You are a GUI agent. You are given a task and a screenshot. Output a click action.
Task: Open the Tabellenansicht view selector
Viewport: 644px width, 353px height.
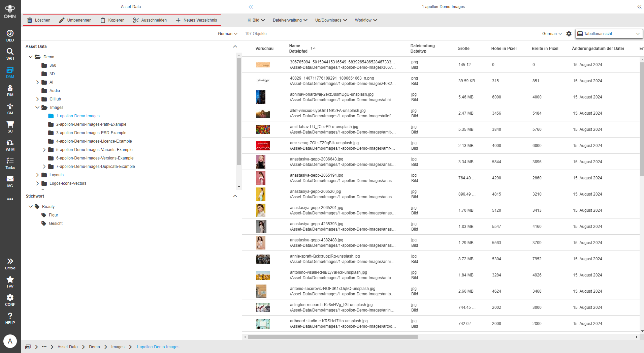[x=608, y=34]
